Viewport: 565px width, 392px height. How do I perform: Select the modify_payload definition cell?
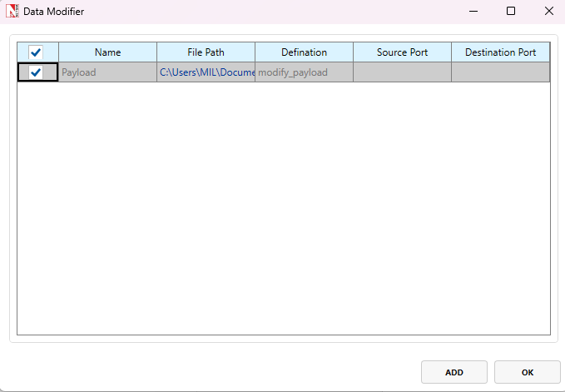(304, 72)
